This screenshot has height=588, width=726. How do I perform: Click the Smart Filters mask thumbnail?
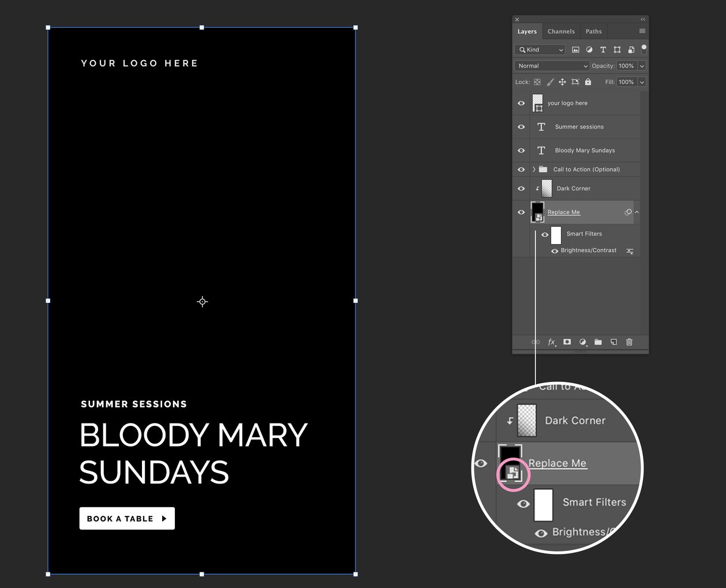pos(556,235)
